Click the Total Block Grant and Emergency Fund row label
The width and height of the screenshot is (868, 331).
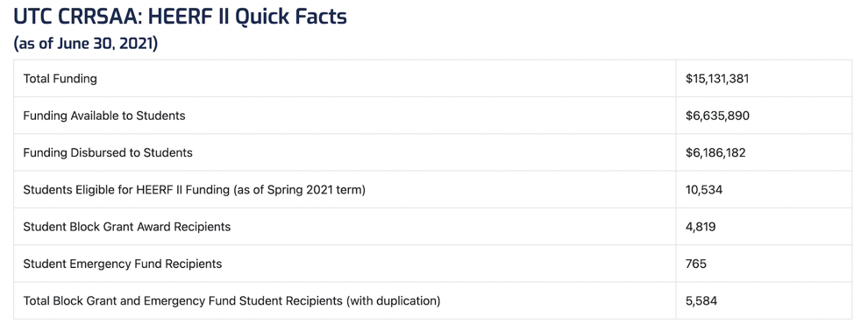tap(231, 300)
